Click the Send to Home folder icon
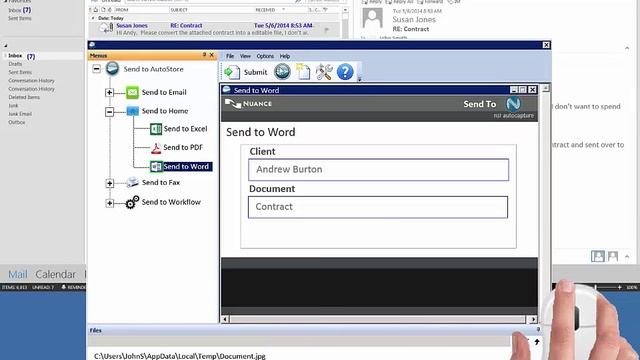The width and height of the screenshot is (640, 360). click(132, 111)
